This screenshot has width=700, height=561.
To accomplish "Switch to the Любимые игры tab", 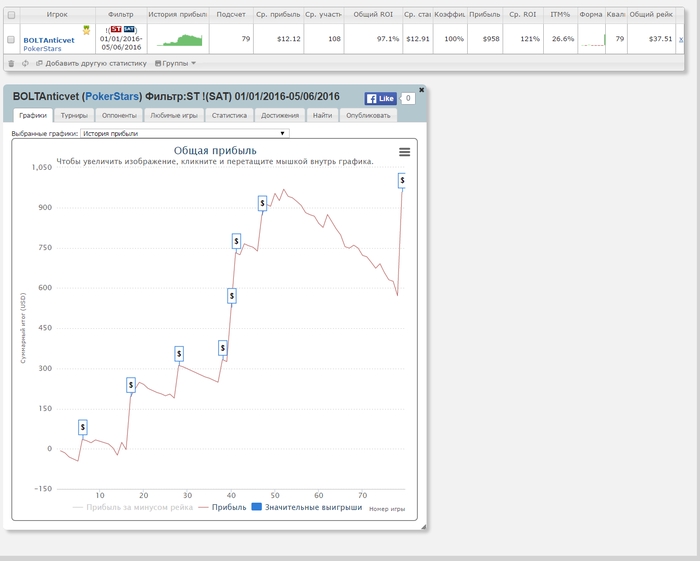I will coord(174,115).
